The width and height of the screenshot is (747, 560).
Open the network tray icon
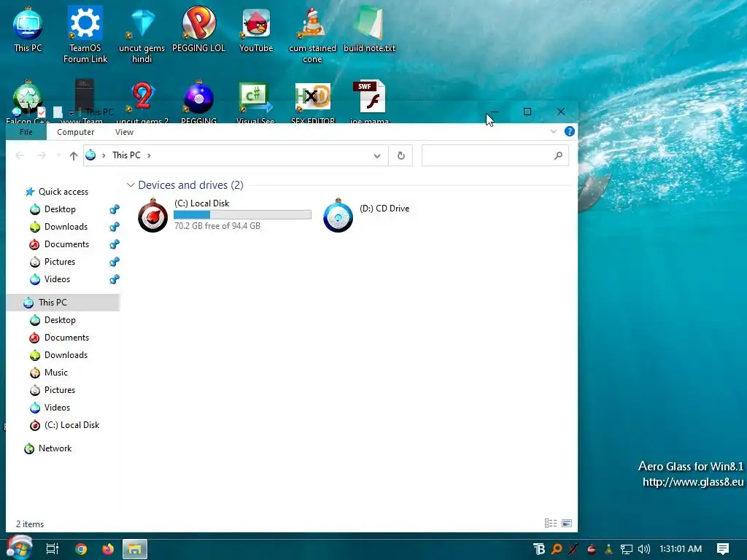click(x=627, y=549)
